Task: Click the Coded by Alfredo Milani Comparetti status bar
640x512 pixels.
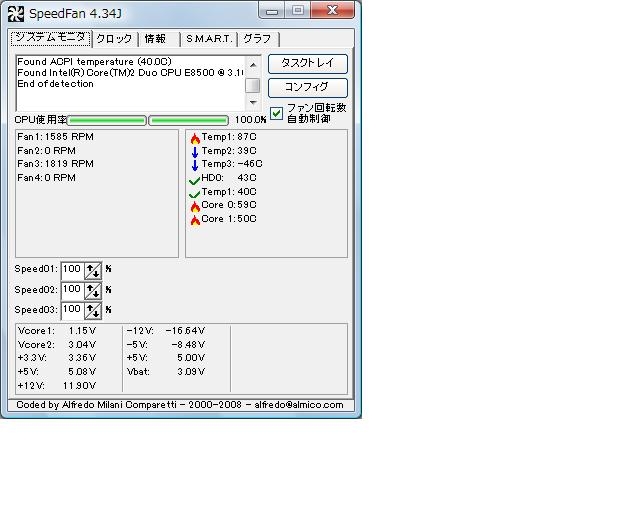Action: pyautogui.click(x=180, y=405)
